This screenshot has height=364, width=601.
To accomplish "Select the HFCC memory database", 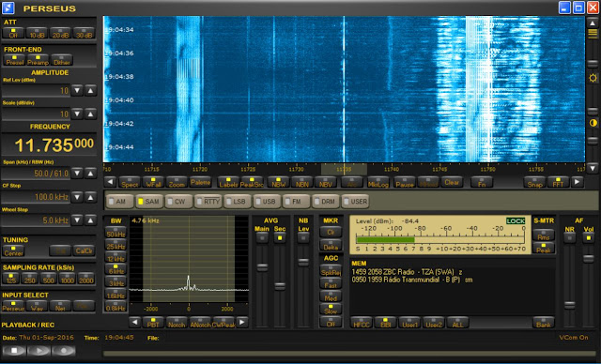I will coord(362,323).
